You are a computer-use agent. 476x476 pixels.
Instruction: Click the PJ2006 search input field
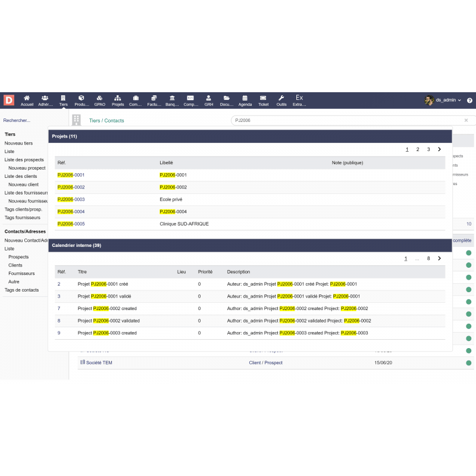[x=345, y=120]
